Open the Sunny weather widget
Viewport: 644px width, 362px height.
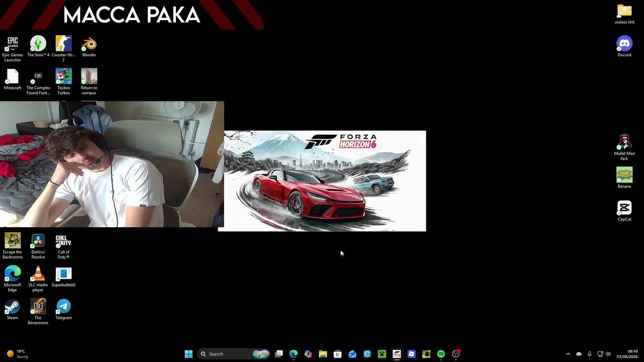[x=18, y=354]
